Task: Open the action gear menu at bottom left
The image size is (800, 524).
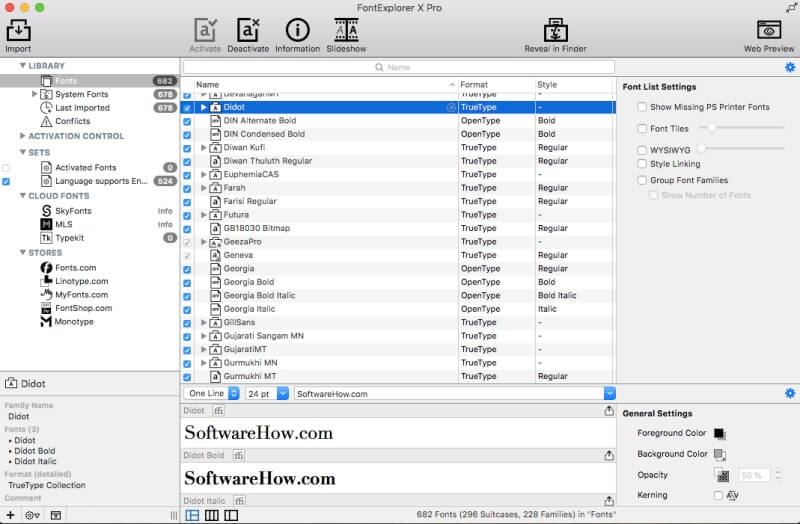Action: pos(32,515)
